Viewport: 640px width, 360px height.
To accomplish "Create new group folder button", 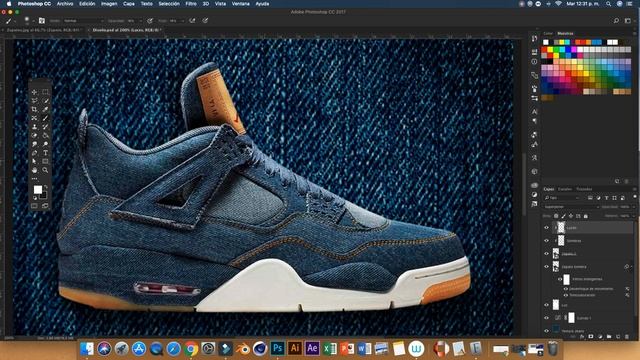I will coord(609,337).
